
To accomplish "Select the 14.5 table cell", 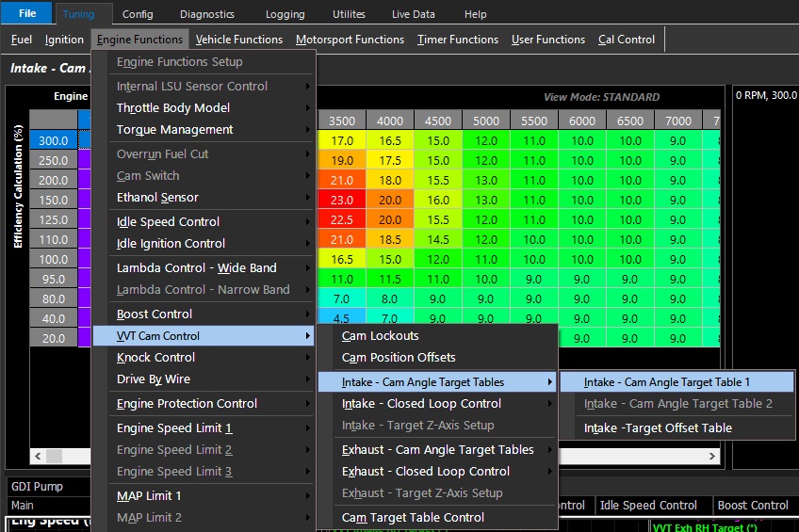I will tap(438, 240).
